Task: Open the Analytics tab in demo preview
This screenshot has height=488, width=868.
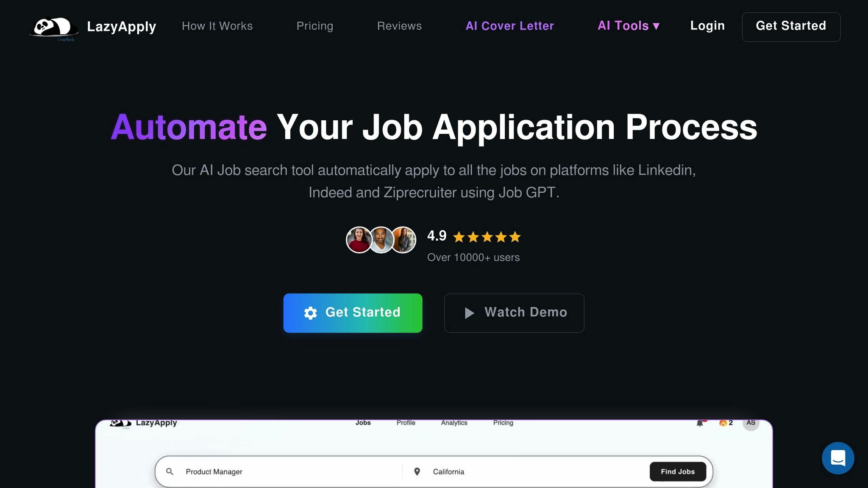Action: (x=454, y=423)
